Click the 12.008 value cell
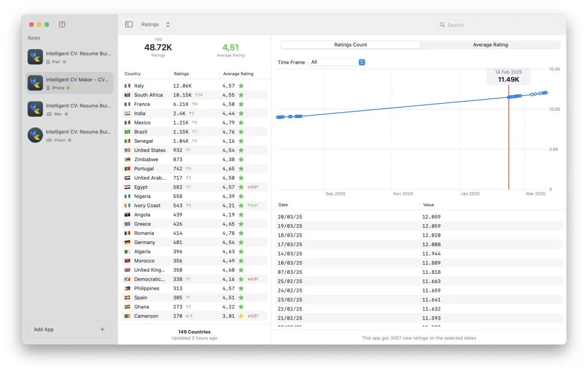588x373 pixels. (x=431, y=244)
